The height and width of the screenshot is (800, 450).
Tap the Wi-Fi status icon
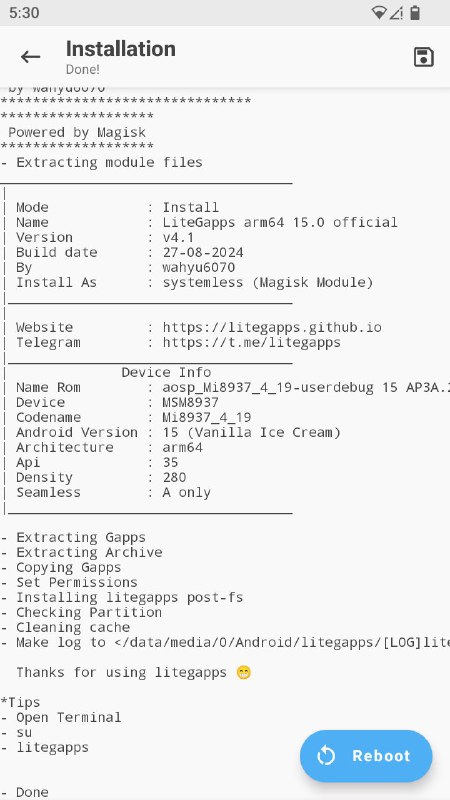(x=379, y=13)
